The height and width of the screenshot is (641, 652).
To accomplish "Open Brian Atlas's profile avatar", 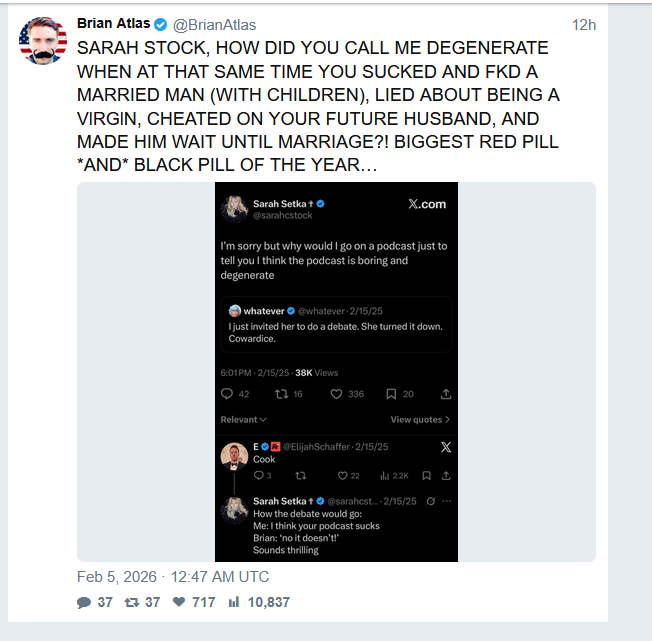I will click(43, 41).
